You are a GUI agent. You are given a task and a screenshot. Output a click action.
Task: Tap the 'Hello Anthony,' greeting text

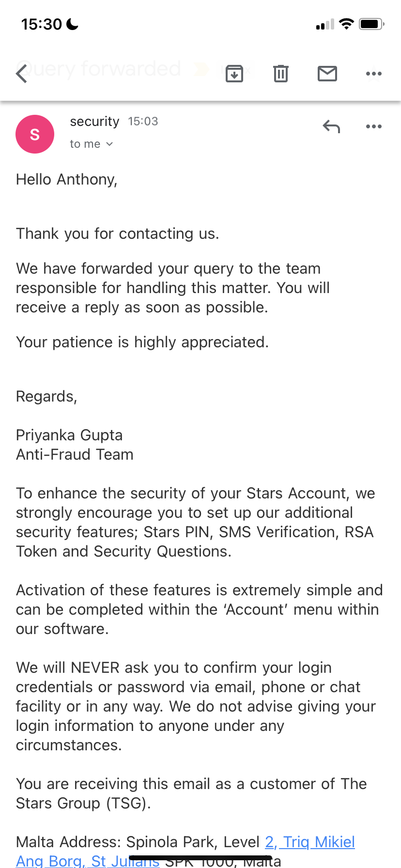[x=67, y=180]
